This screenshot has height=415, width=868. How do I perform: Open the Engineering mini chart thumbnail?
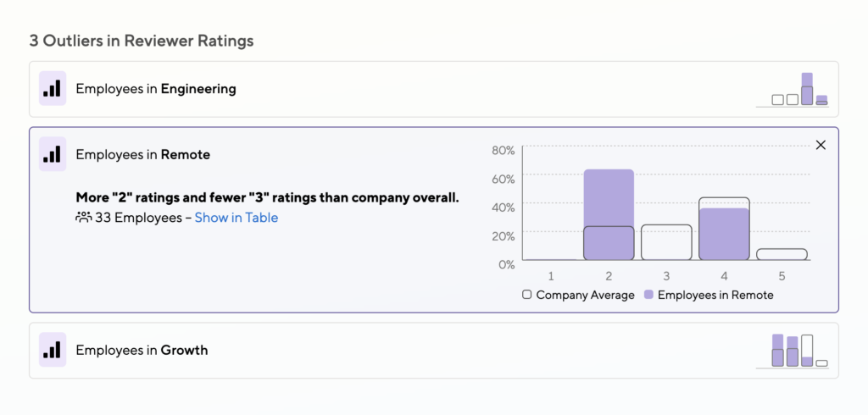tap(793, 90)
